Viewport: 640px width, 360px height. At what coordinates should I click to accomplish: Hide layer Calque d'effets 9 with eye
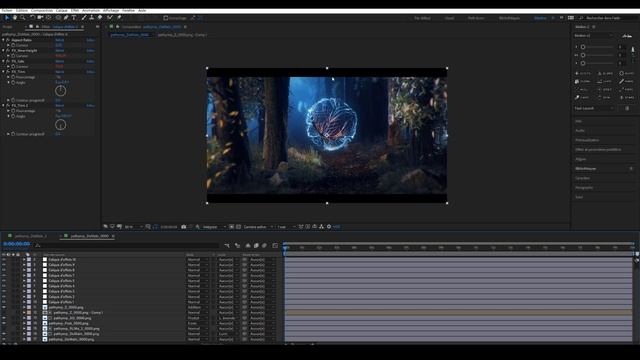pos(4,265)
